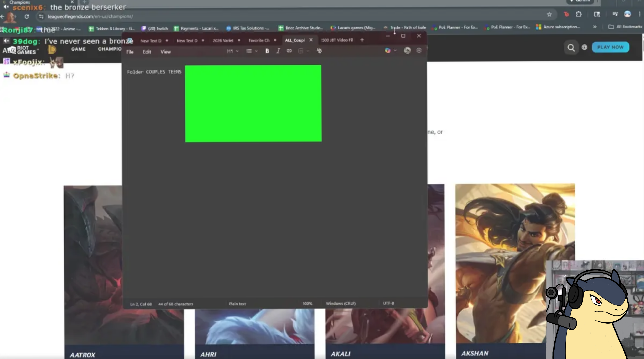
Task: Click the clear formatting icon
Action: (319, 51)
